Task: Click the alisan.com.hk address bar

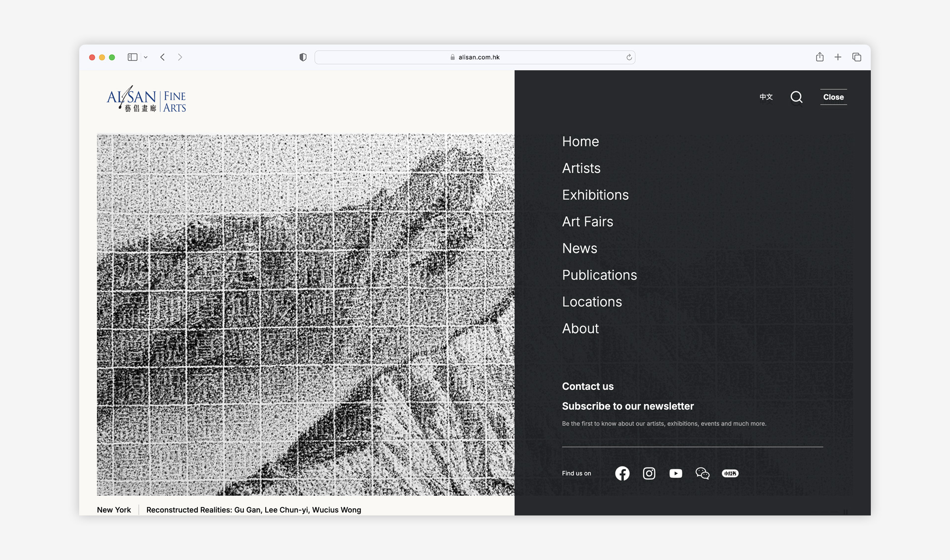Action: point(475,57)
